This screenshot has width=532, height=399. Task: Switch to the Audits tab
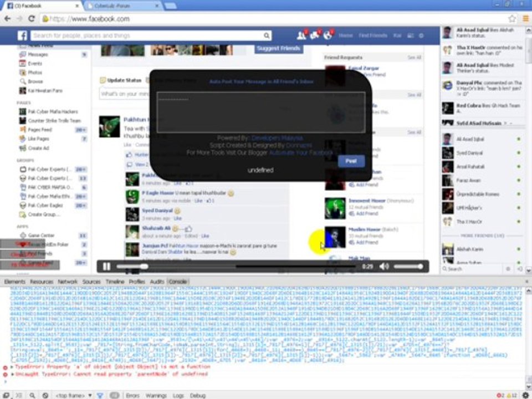tap(157, 282)
